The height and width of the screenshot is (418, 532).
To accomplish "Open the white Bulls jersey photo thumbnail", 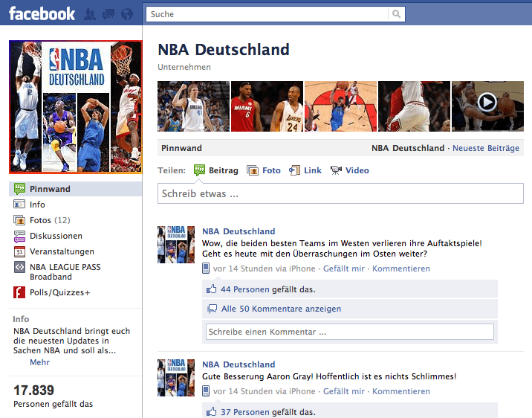I will [x=415, y=106].
